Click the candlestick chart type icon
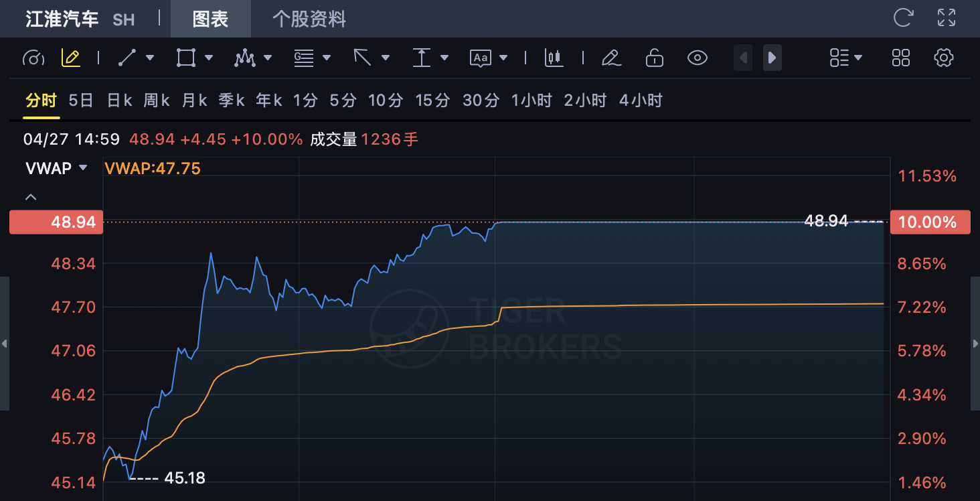The width and height of the screenshot is (980, 501). click(554, 58)
